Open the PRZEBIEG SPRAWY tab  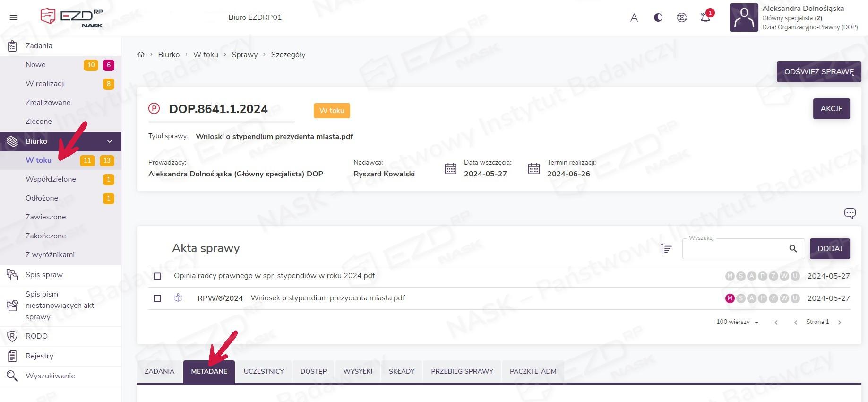[462, 371]
